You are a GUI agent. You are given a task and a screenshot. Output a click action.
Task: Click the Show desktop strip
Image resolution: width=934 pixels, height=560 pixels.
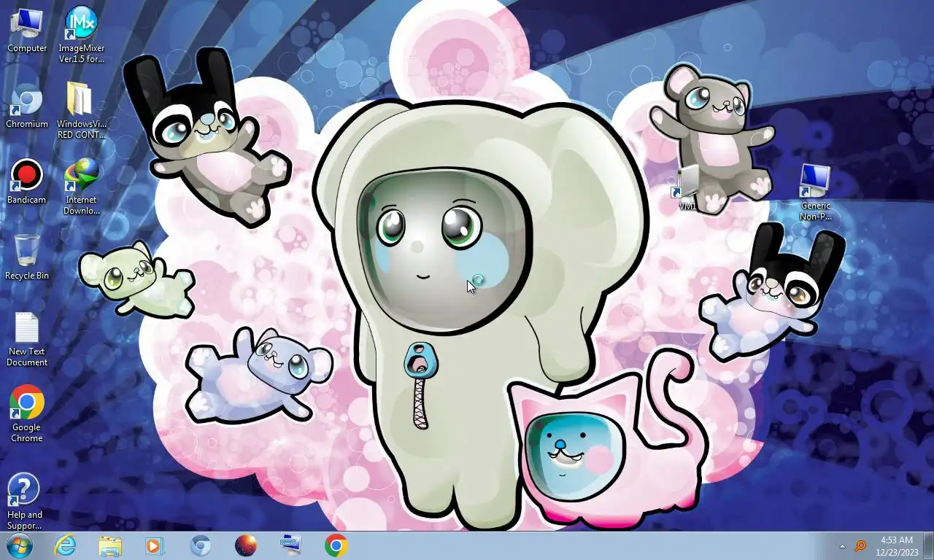click(929, 546)
